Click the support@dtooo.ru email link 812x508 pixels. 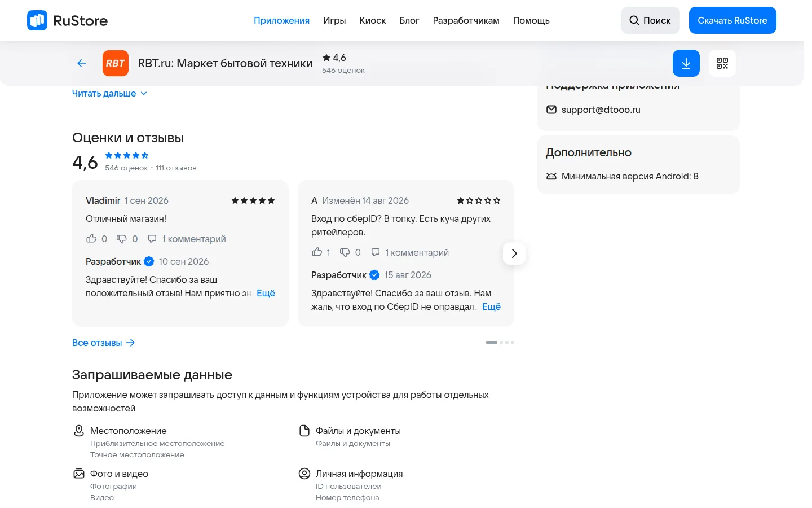tap(601, 110)
